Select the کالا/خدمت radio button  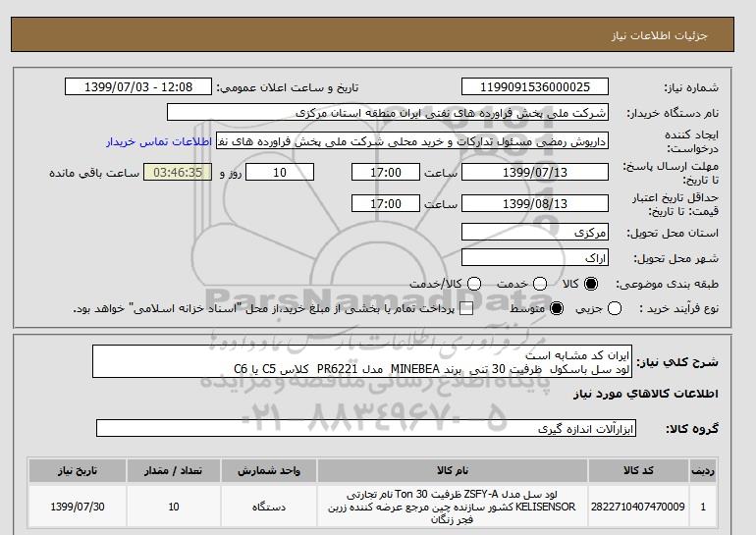[x=474, y=284]
